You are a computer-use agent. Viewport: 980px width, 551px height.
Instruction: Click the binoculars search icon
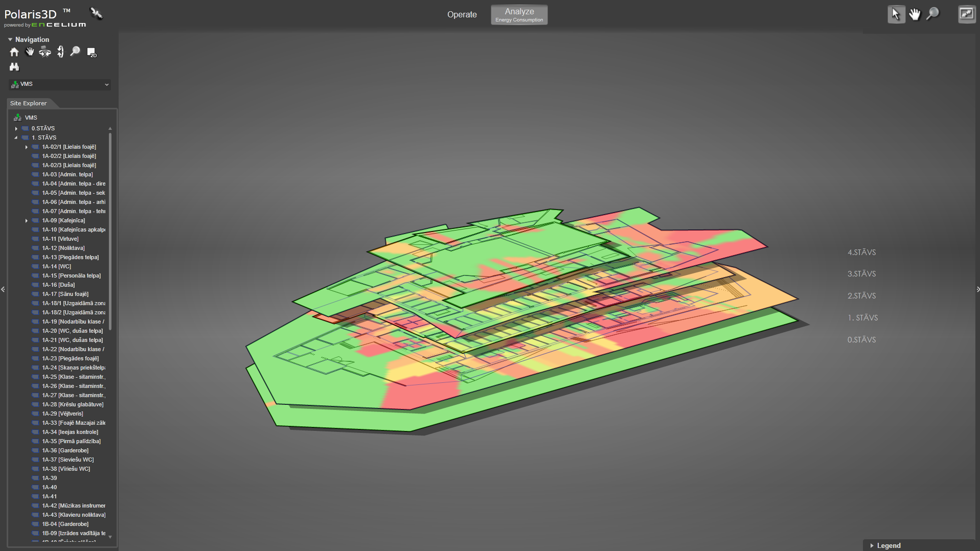point(14,67)
